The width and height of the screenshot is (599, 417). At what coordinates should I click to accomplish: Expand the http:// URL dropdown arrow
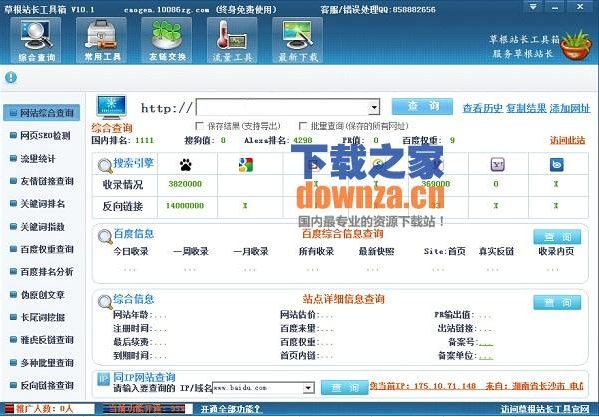coord(374,107)
